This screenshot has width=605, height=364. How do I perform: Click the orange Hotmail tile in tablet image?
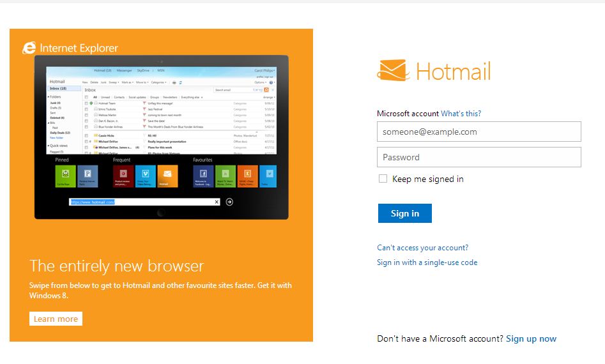[x=167, y=176]
